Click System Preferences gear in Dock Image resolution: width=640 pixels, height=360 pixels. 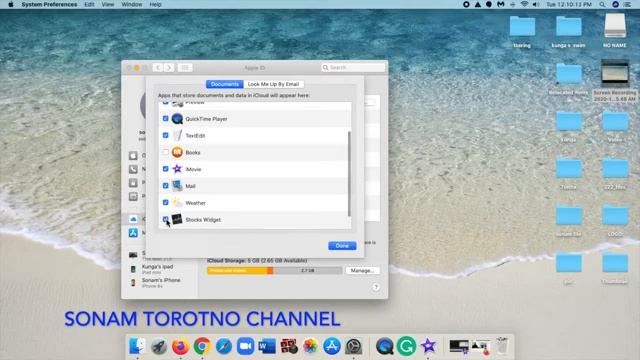pyautogui.click(x=353, y=346)
